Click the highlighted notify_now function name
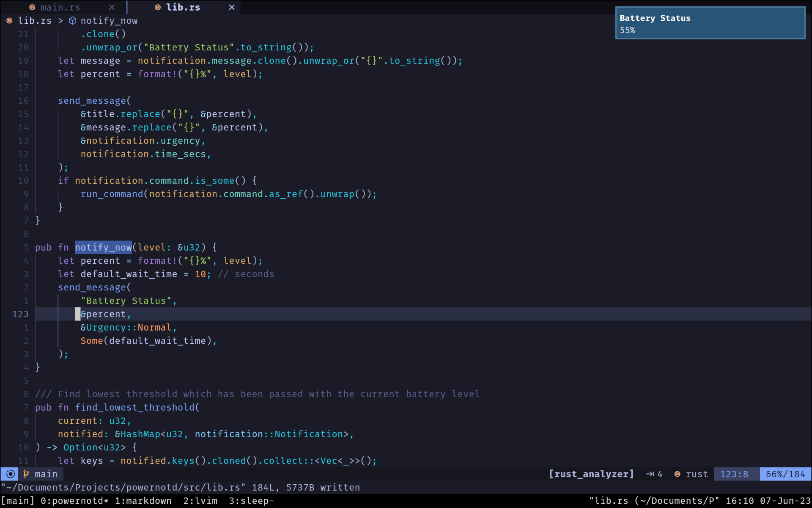Viewport: 812px width, 508px height. tap(103, 247)
